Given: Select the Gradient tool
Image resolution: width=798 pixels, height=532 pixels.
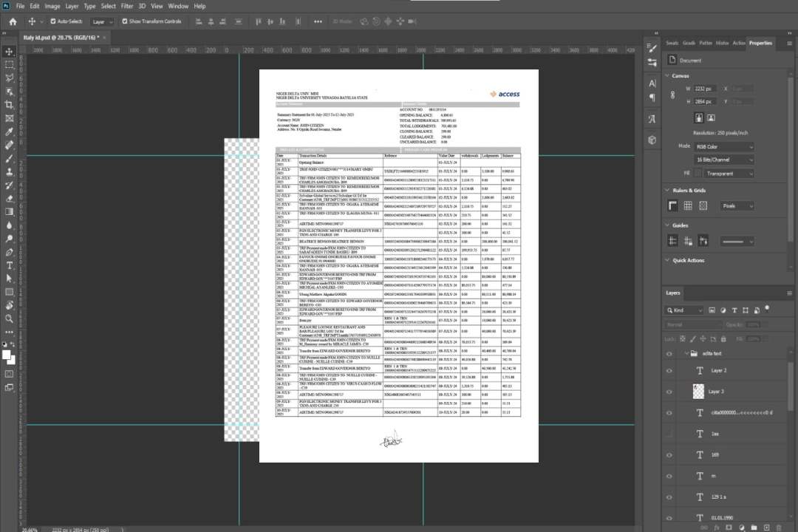Looking at the screenshot, I should [x=9, y=212].
